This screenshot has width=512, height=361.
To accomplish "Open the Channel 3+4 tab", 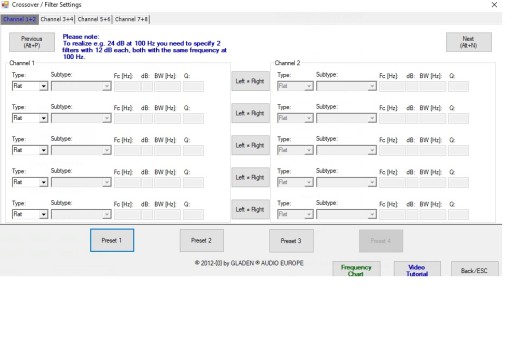I will [x=57, y=19].
